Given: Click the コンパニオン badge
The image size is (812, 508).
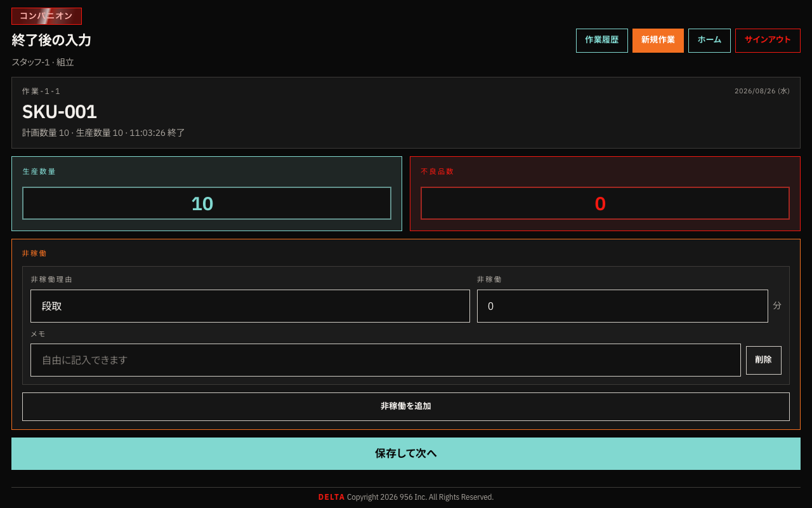Looking at the screenshot, I should tap(46, 16).
